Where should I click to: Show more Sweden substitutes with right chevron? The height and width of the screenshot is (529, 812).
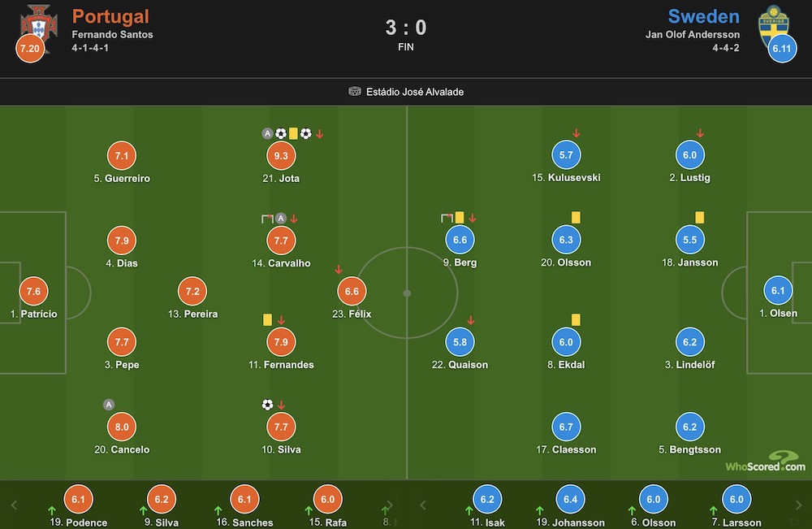pyautogui.click(x=798, y=505)
